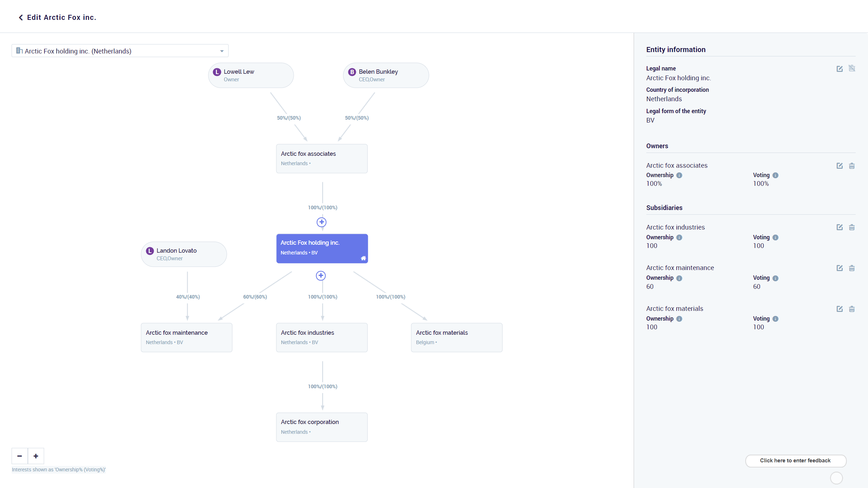The height and width of the screenshot is (488, 868).
Task: Click the circular help button at bottom right
Action: click(836, 478)
